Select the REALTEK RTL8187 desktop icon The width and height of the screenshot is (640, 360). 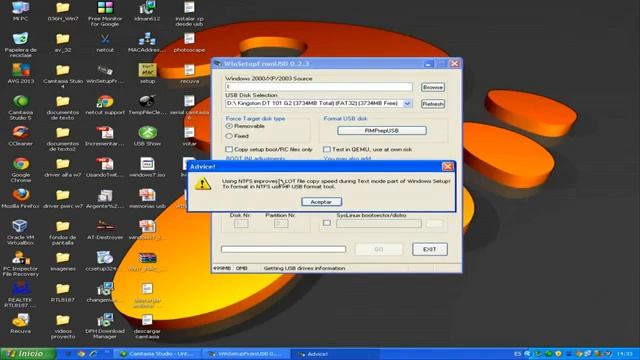(20, 295)
